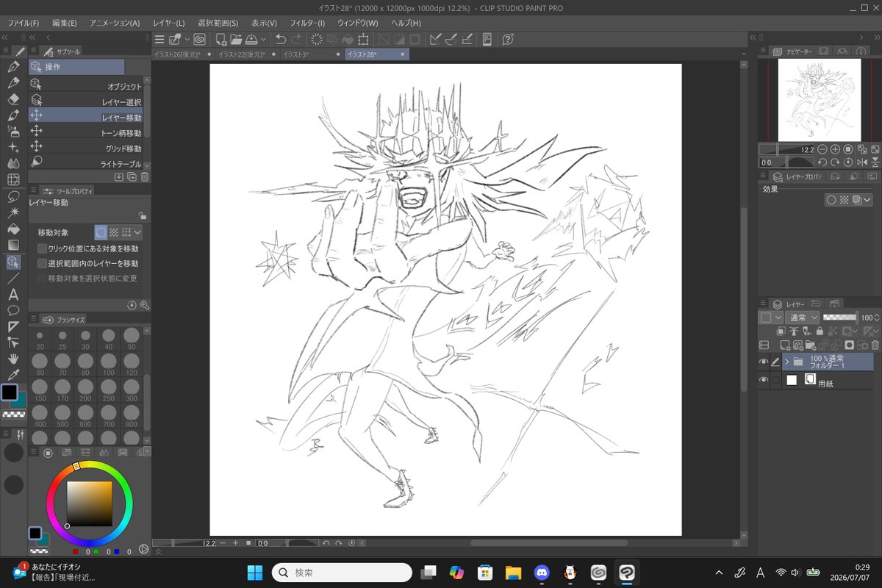Select the Eraser tool
Viewport: 882px width, 588px height.
[13, 98]
